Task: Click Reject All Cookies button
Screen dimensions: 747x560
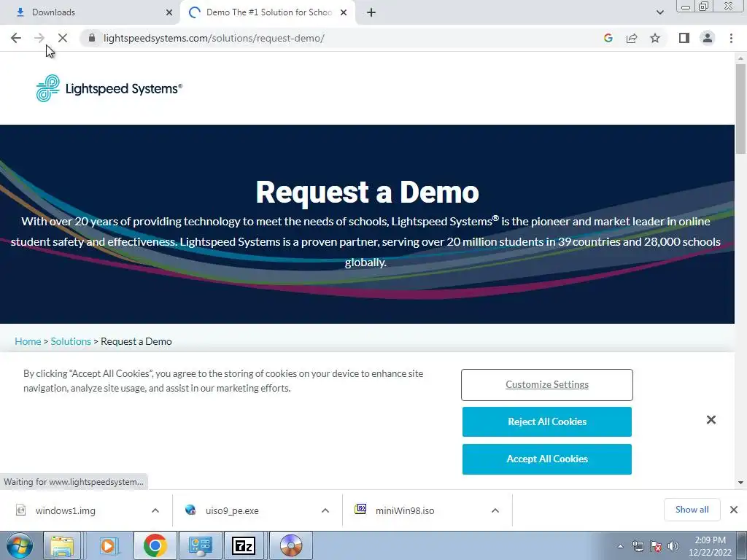Action: pyautogui.click(x=547, y=422)
